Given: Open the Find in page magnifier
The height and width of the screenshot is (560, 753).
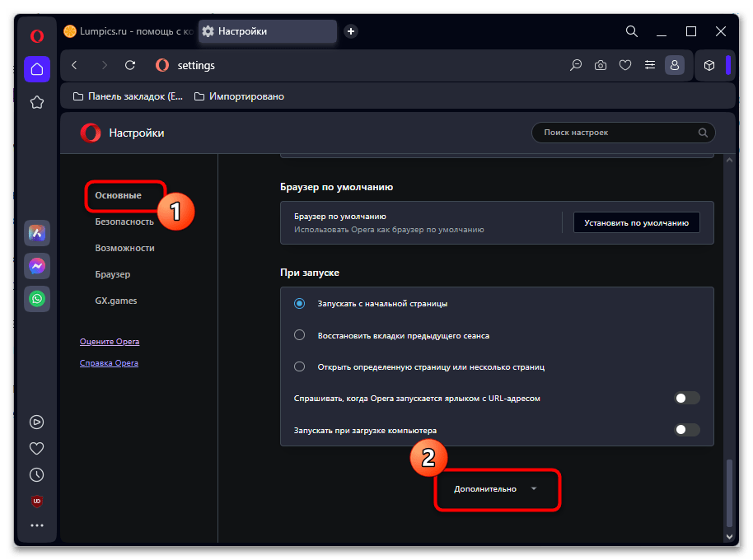Looking at the screenshot, I should pyautogui.click(x=575, y=65).
